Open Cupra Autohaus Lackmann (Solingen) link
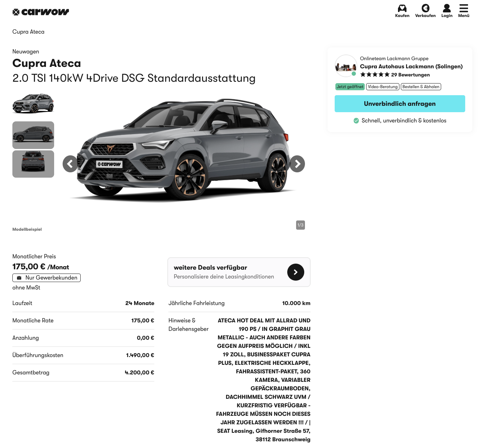The height and width of the screenshot is (448, 479). tap(411, 67)
